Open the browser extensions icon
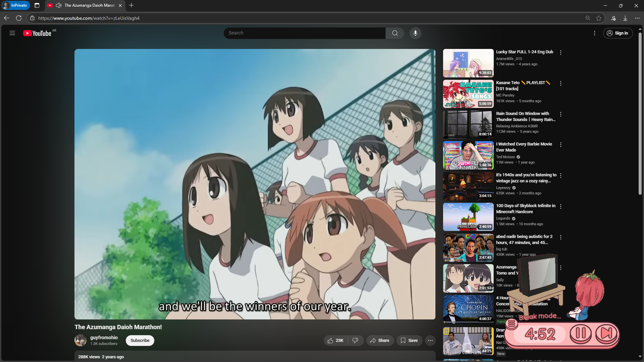This screenshot has width=644, height=362. (613, 18)
